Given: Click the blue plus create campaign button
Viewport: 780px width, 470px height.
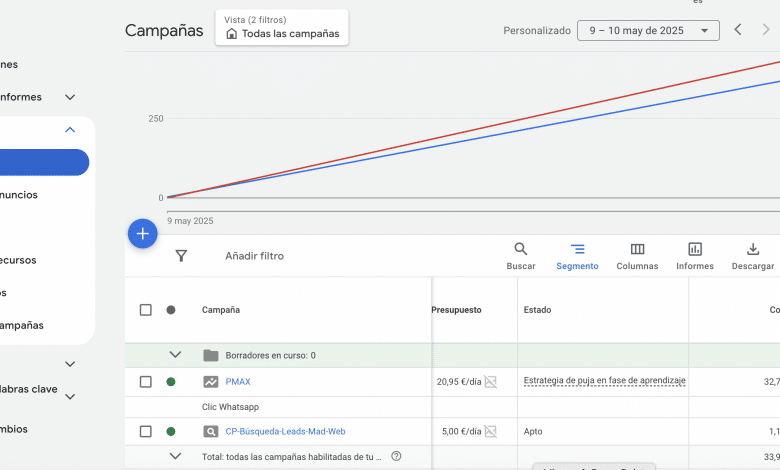Looking at the screenshot, I should [x=143, y=234].
